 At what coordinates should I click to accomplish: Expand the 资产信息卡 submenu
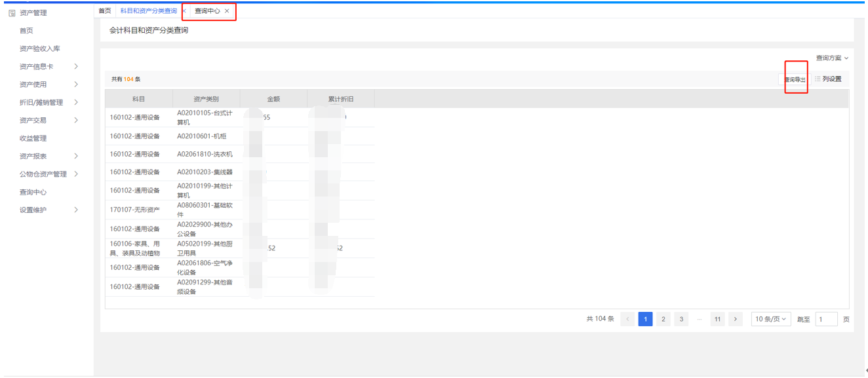pyautogui.click(x=76, y=67)
